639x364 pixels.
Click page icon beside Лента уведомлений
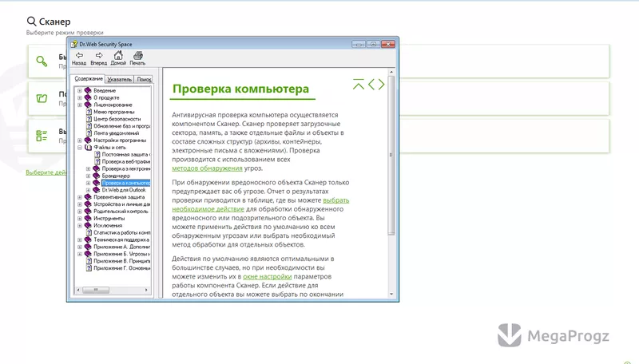click(89, 133)
